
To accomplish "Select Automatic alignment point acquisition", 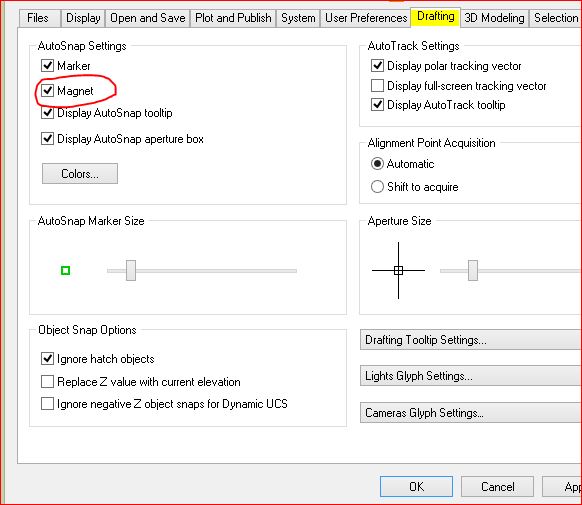I will [377, 164].
